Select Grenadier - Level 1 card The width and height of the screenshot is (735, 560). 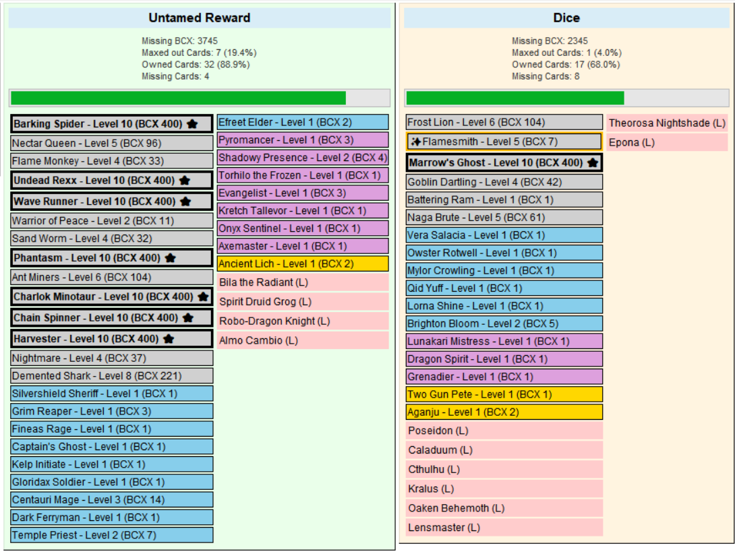[x=504, y=377]
